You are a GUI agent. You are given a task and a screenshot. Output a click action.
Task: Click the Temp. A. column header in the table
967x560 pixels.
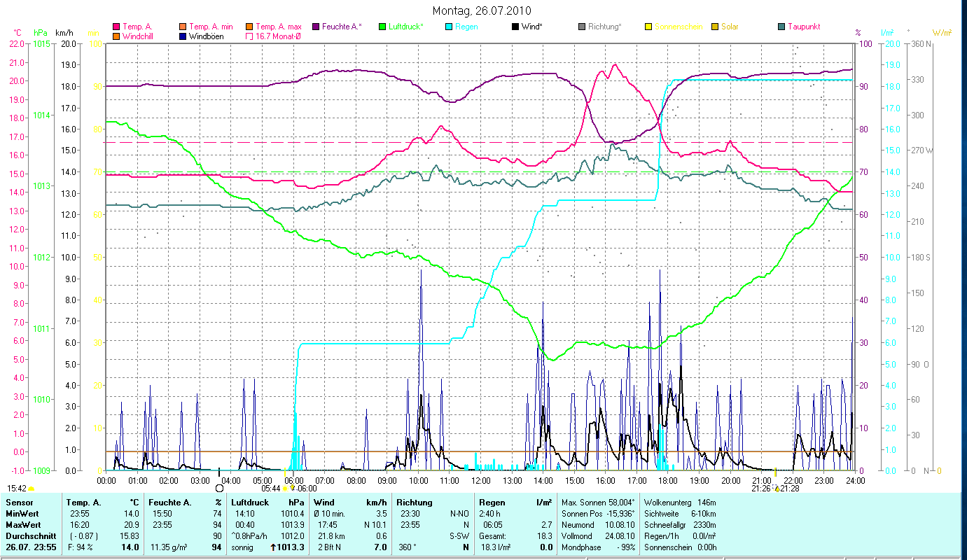[x=83, y=503]
